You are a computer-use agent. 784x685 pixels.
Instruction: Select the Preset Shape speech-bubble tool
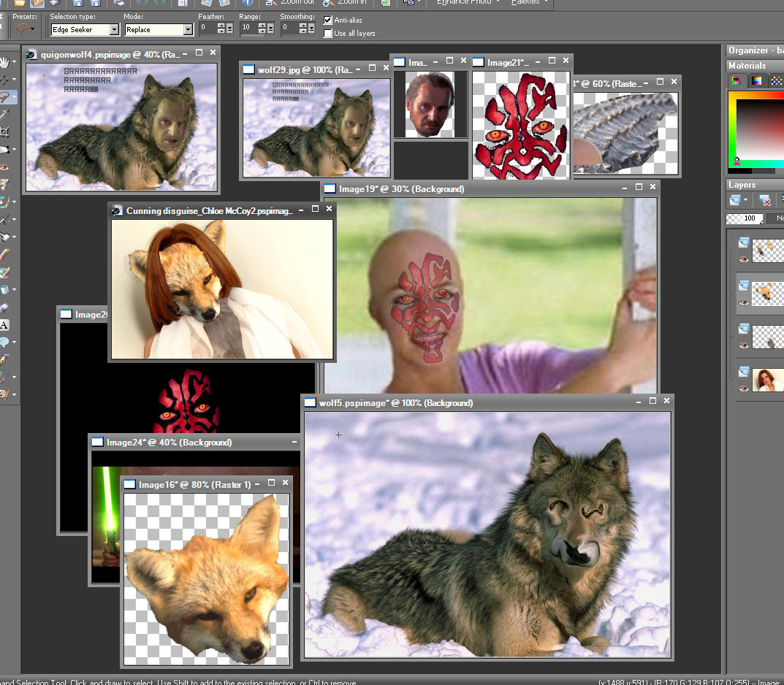[x=4, y=342]
